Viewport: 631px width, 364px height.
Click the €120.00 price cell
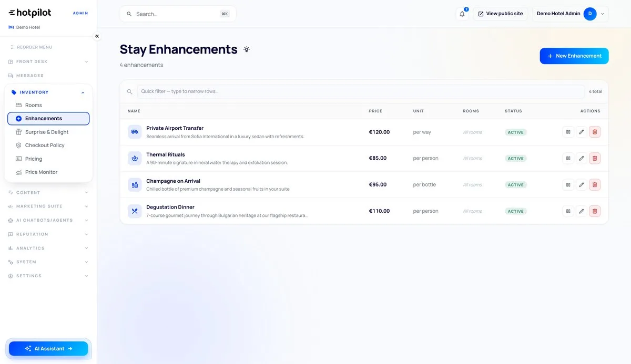point(379,132)
